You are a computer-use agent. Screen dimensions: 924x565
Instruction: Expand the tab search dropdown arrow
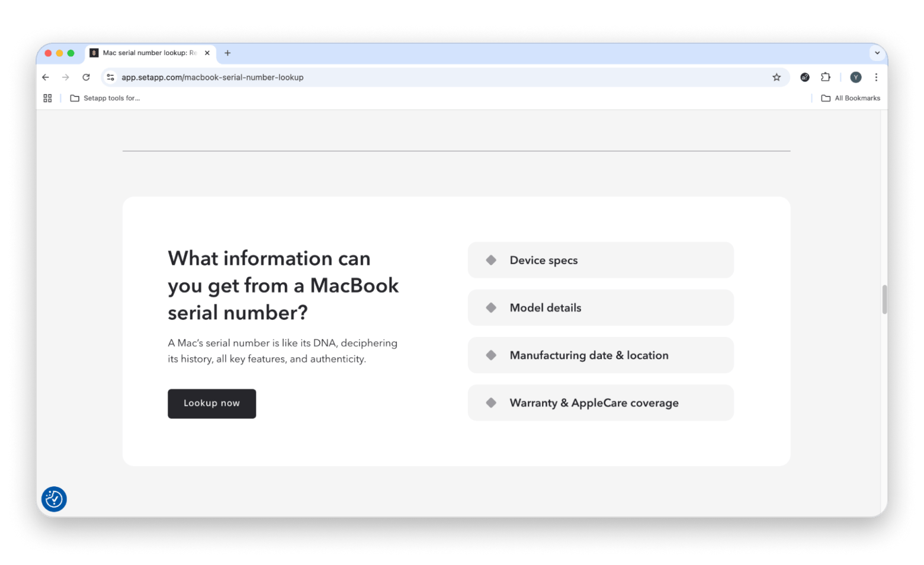[x=877, y=53]
